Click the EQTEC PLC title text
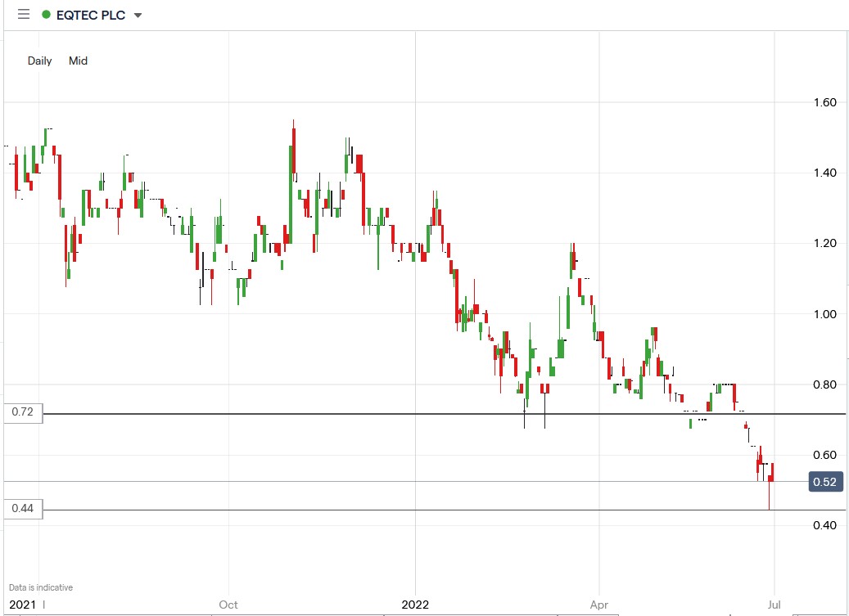The height and width of the screenshot is (616, 849). click(x=92, y=14)
